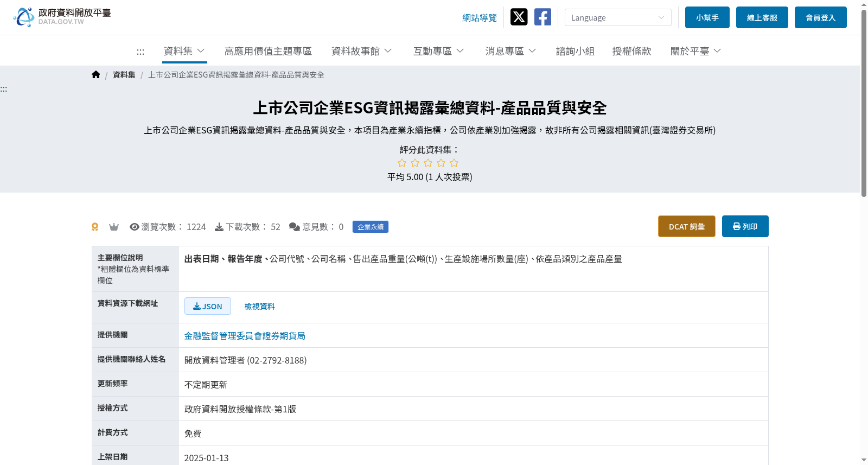Click the eye view-count icon
The width and height of the screenshot is (868, 465).
click(x=135, y=227)
